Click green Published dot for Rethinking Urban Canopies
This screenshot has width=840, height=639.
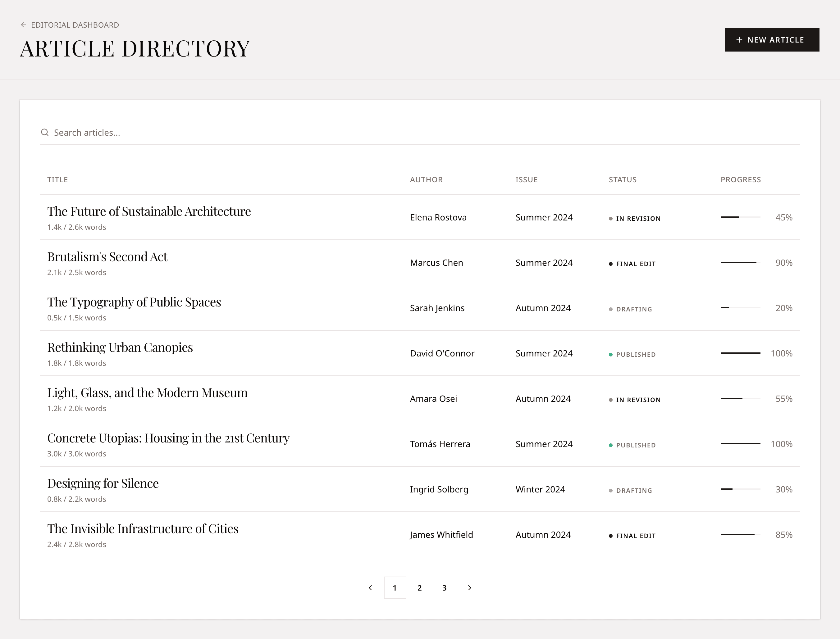[611, 355]
